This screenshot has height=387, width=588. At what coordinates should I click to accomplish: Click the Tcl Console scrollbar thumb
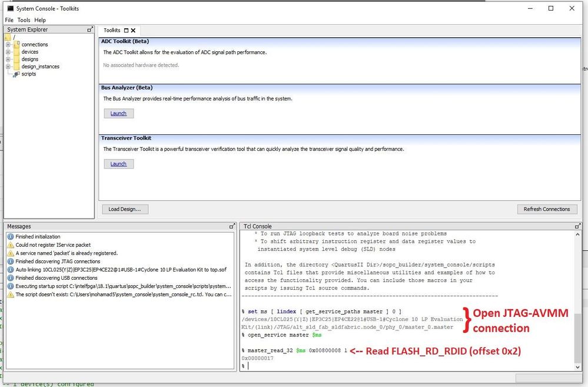tap(577, 337)
